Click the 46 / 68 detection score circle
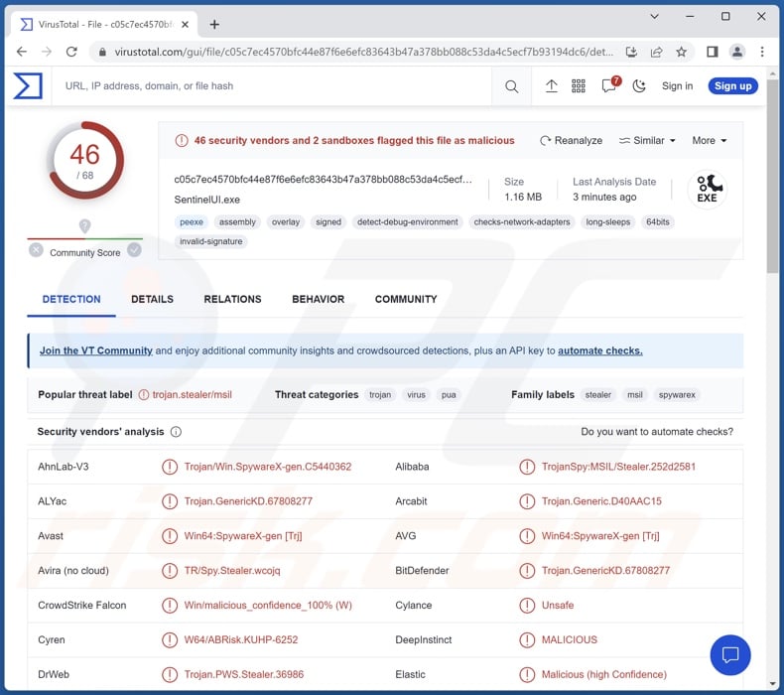 [85, 161]
